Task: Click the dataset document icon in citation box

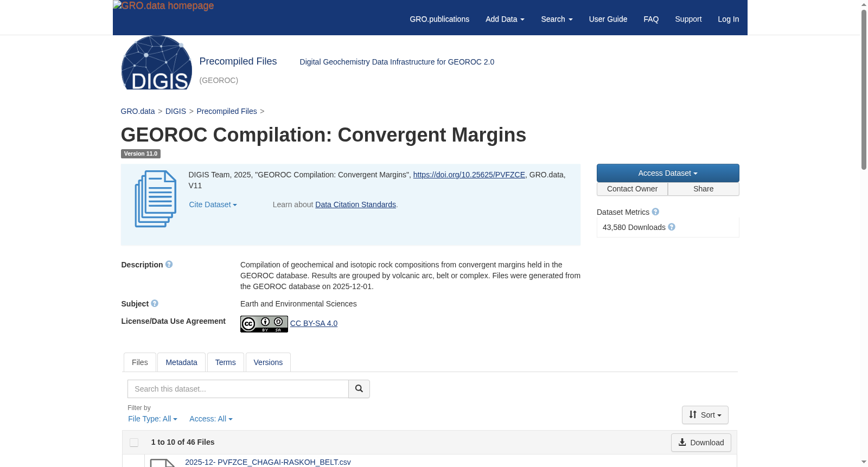Action: pos(156,199)
